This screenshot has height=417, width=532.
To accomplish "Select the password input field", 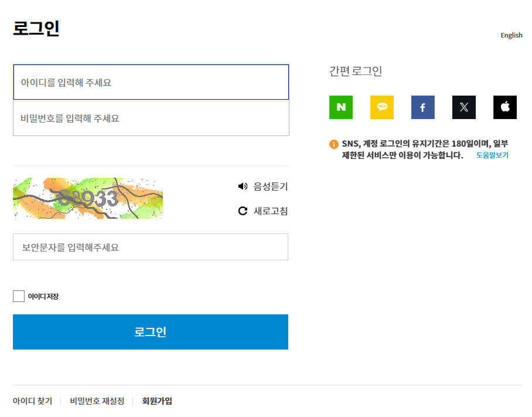I will pyautogui.click(x=151, y=118).
